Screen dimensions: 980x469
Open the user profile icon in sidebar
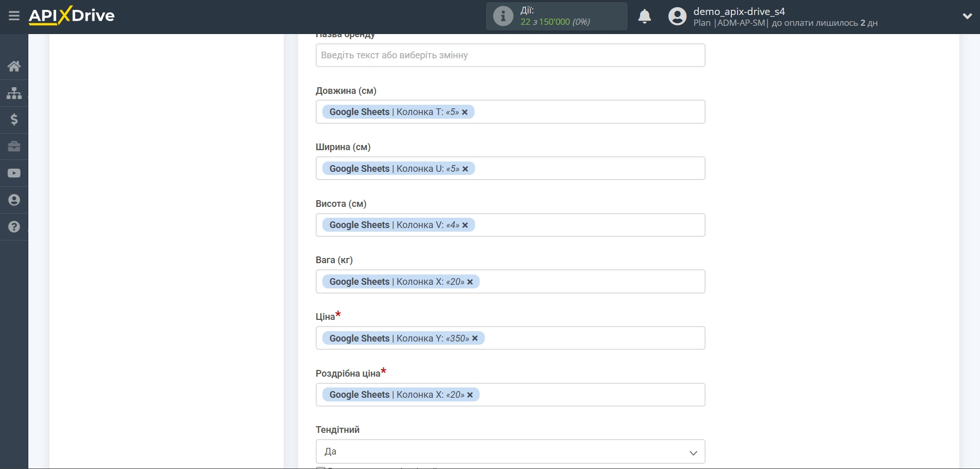click(x=14, y=200)
